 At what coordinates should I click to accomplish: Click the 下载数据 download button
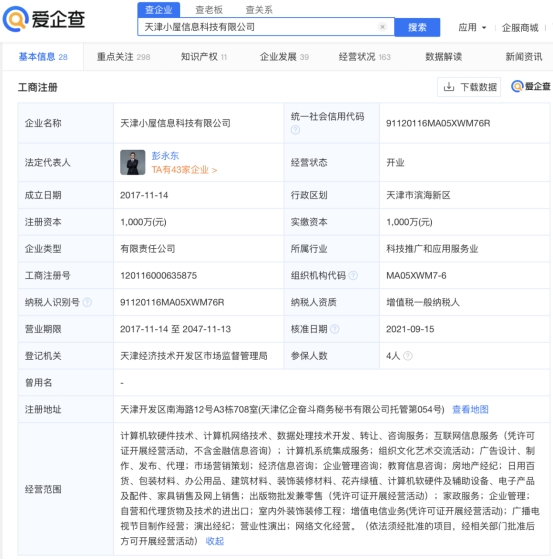pyautogui.click(x=469, y=87)
